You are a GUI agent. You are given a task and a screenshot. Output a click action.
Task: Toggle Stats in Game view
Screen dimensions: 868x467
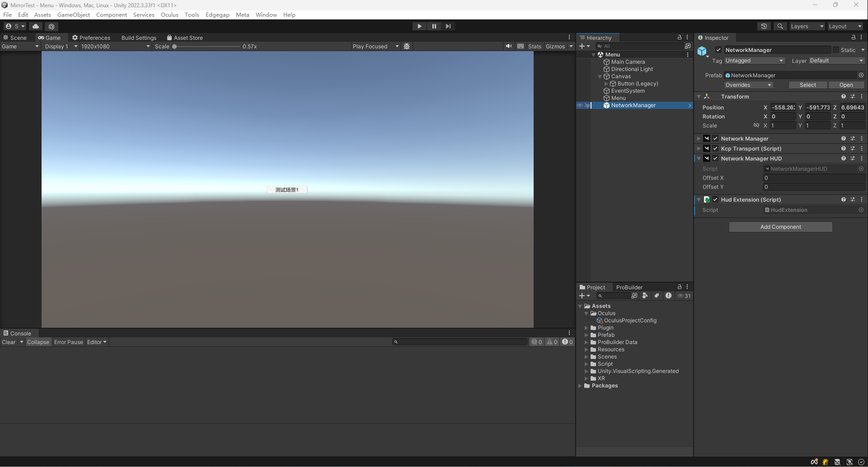tap(535, 46)
